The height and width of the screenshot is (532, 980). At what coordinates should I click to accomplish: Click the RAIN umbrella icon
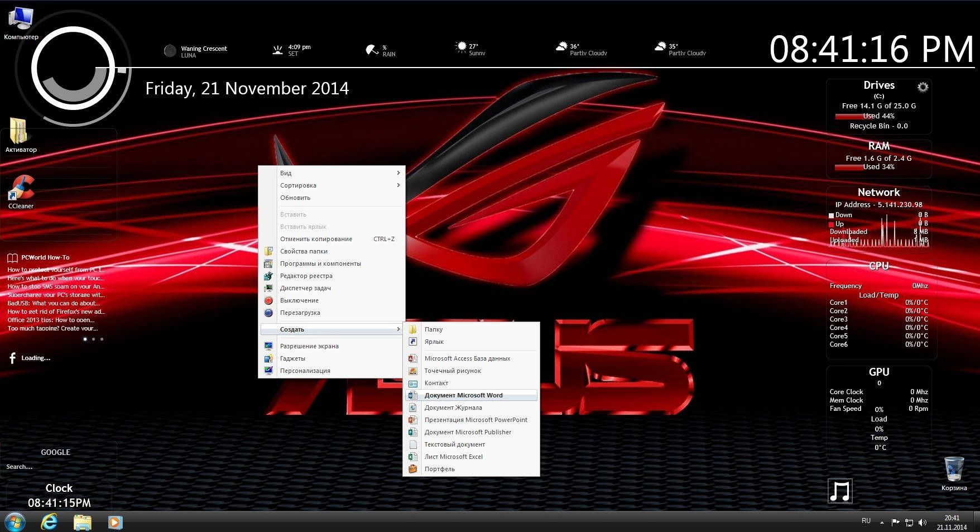tap(372, 50)
